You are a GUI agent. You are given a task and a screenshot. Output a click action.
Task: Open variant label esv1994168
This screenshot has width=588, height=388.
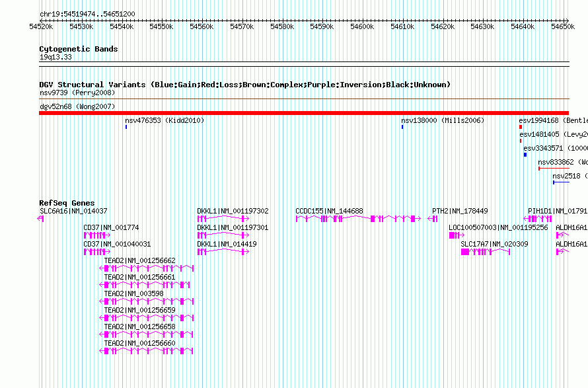point(554,121)
